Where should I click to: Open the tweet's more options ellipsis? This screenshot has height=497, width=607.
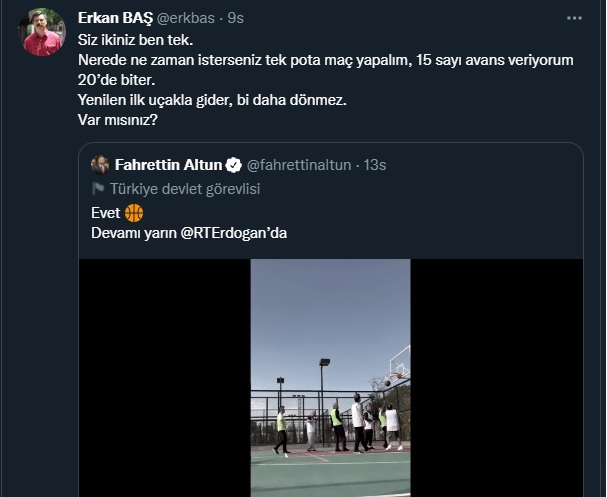(573, 18)
